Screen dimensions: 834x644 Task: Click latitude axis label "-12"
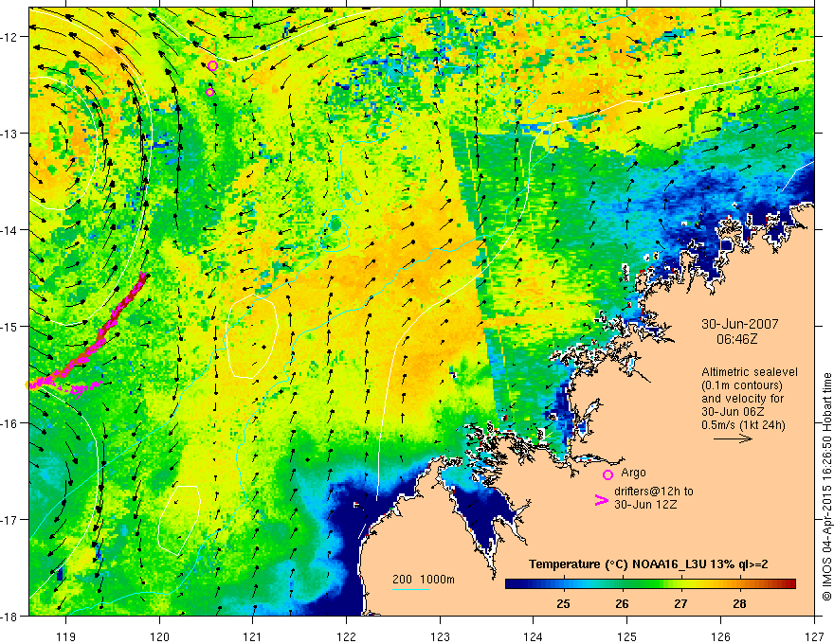point(9,37)
